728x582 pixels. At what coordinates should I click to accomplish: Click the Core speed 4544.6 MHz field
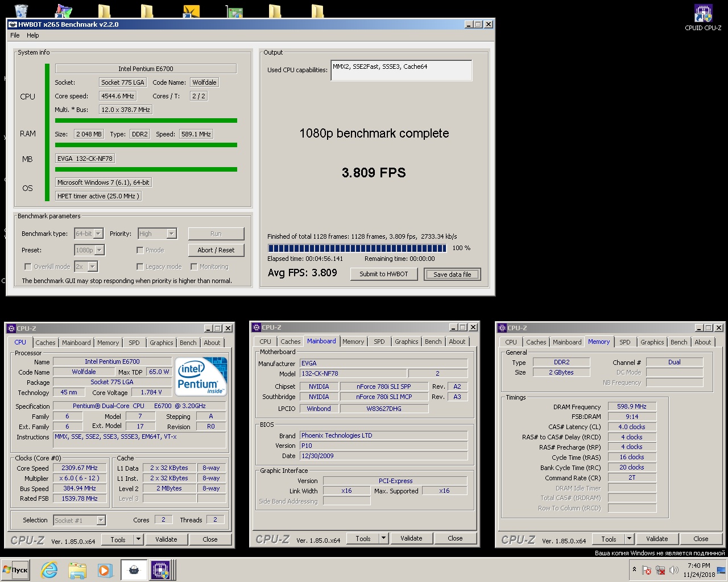[x=118, y=96]
